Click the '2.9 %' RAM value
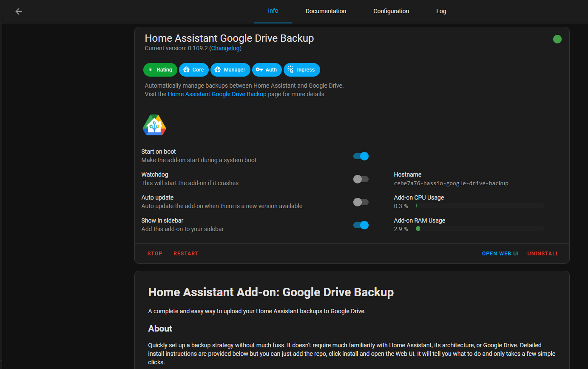The width and height of the screenshot is (588, 369). point(401,229)
